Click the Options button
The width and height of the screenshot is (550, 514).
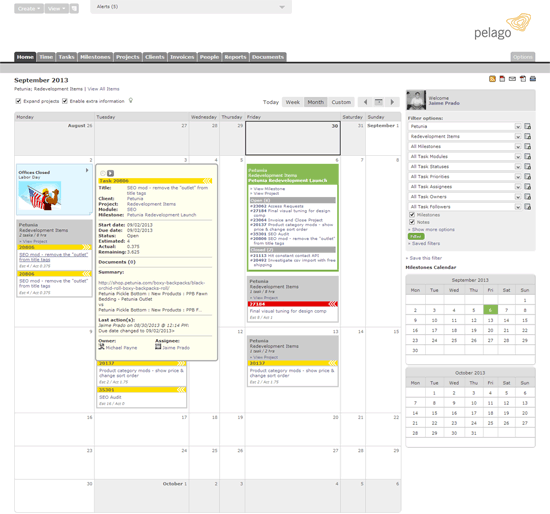point(523,57)
